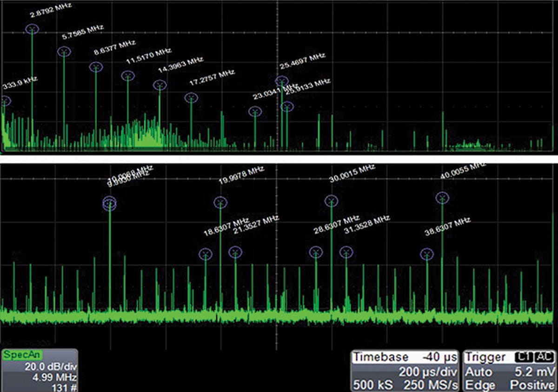The image size is (558, 392).
Task: Click the 8.6377 MHz peak marker
Action: [x=96, y=67]
